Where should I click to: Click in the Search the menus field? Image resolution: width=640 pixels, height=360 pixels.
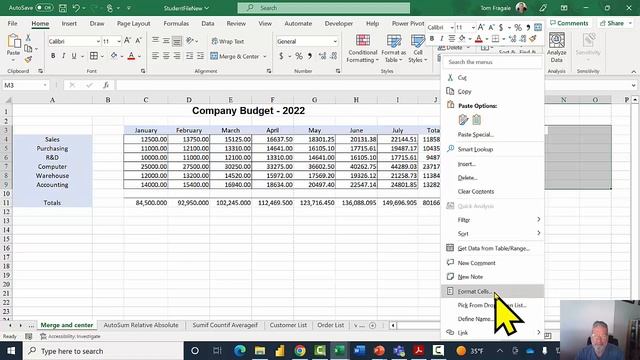click(493, 62)
